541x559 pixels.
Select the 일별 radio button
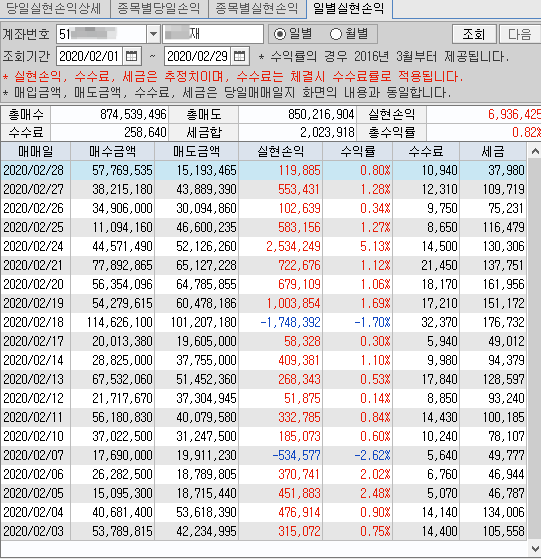click(x=280, y=34)
